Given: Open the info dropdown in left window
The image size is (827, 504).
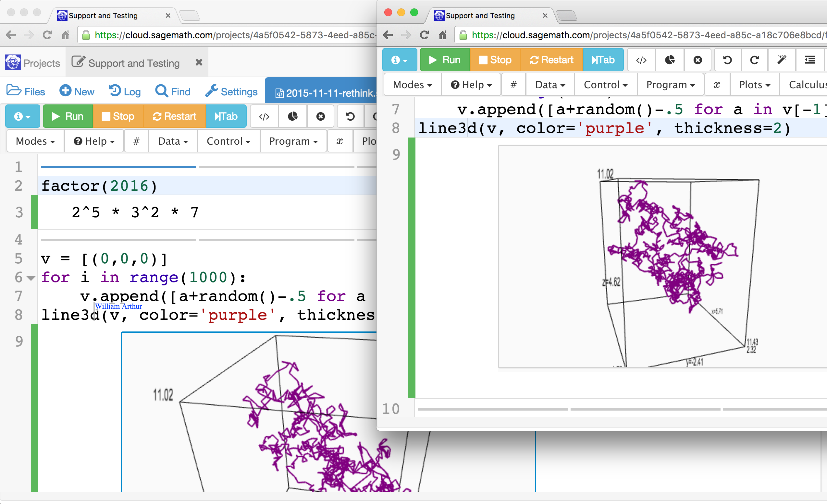Looking at the screenshot, I should pyautogui.click(x=22, y=116).
